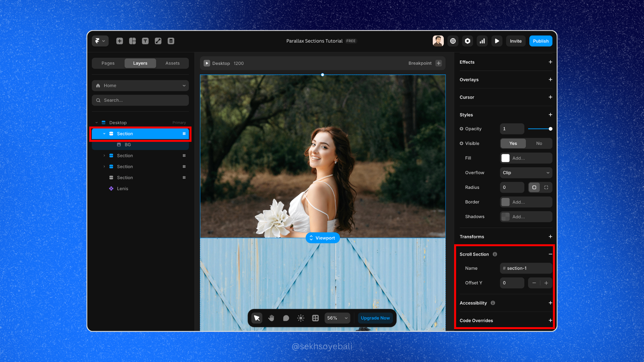Click the Publish button
The image size is (644, 362).
[x=540, y=41]
